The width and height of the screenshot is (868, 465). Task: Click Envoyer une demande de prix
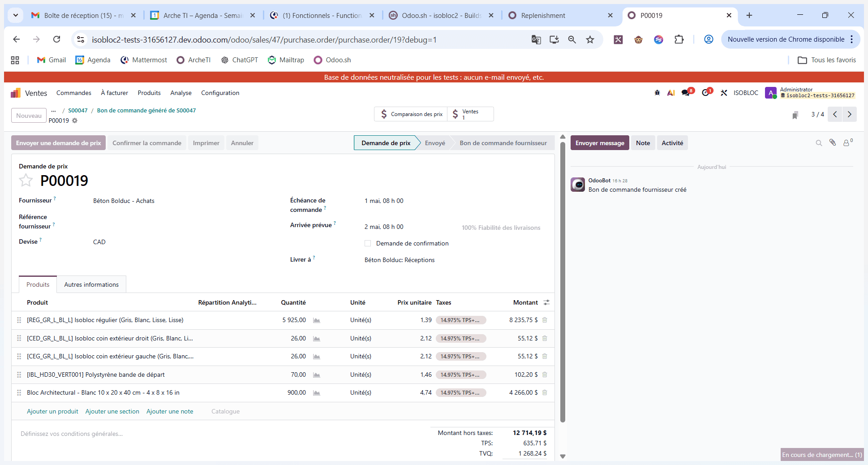[x=59, y=143]
